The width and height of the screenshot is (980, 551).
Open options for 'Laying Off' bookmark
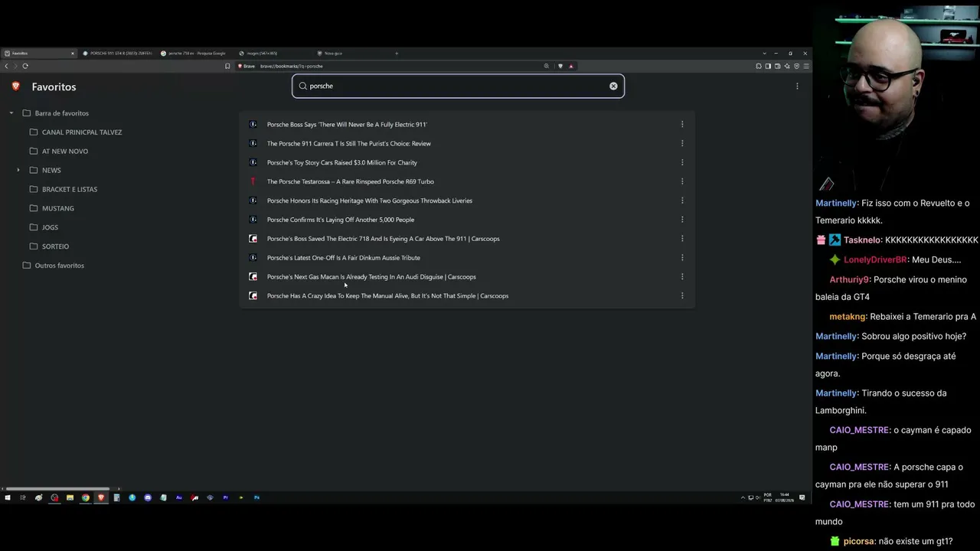tap(682, 220)
